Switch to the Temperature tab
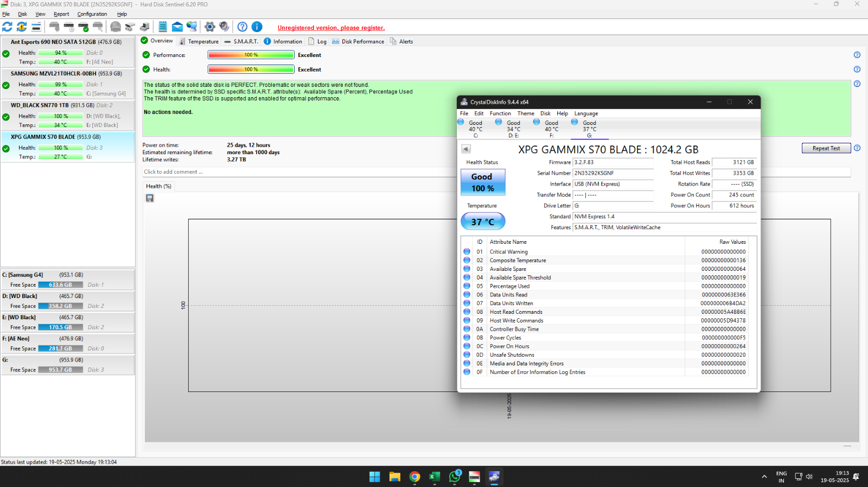 [x=199, y=41]
